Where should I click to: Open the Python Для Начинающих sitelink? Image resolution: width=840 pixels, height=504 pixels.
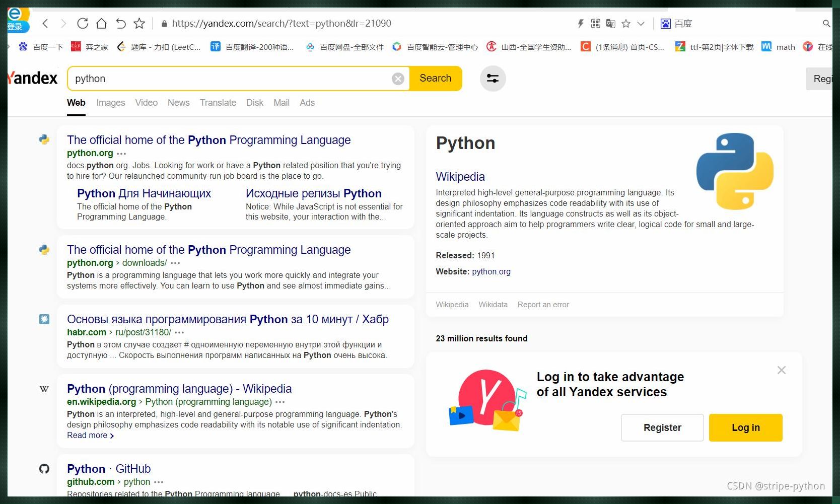144,193
